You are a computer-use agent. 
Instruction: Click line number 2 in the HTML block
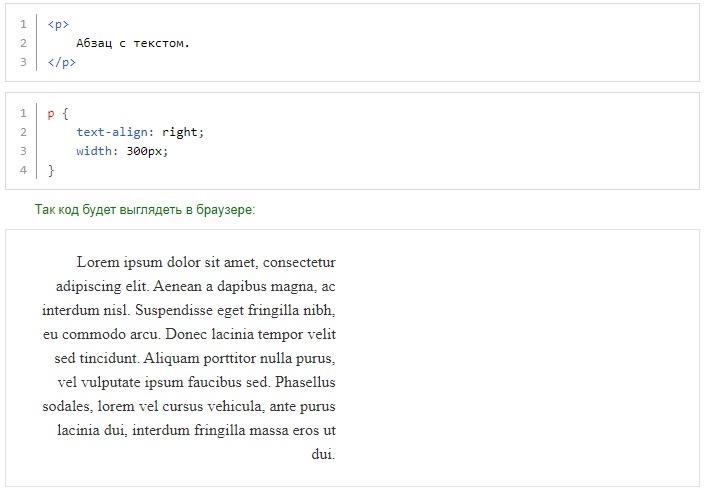(23, 43)
